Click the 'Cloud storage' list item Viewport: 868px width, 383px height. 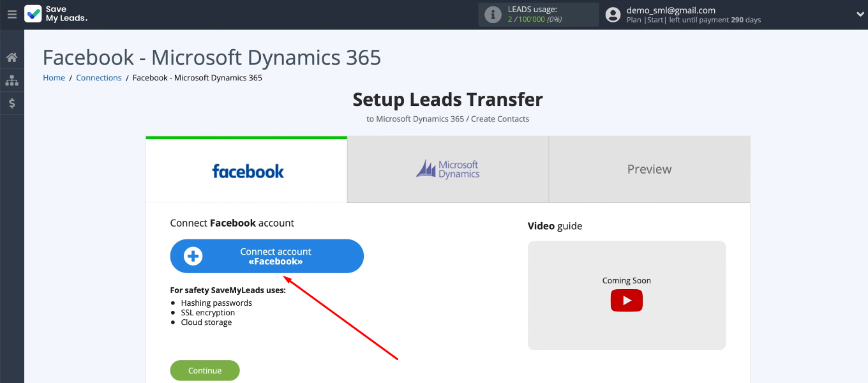tap(206, 322)
